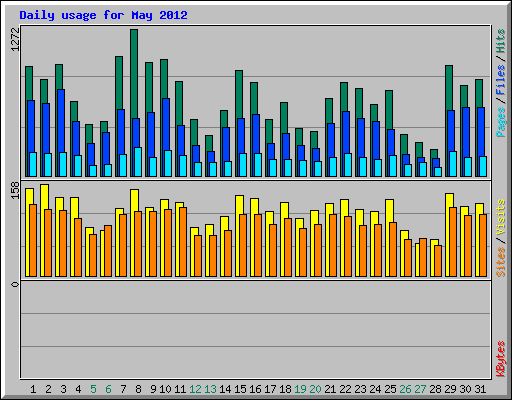Click day 15 on the x-axis
512x400 pixels.
coord(240,389)
